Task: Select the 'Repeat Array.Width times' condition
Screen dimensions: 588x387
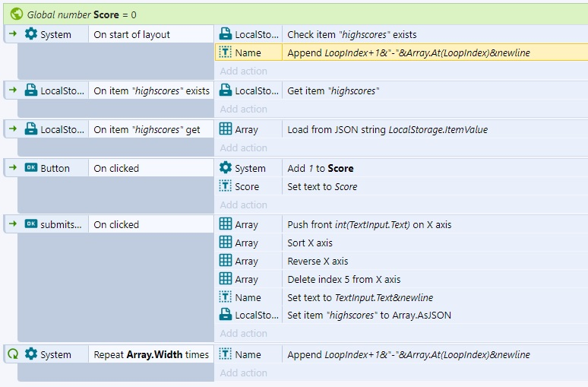Action: pos(151,354)
